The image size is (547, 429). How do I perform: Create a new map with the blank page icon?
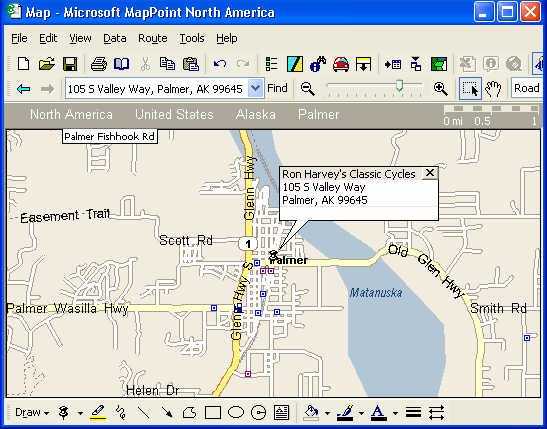23,64
